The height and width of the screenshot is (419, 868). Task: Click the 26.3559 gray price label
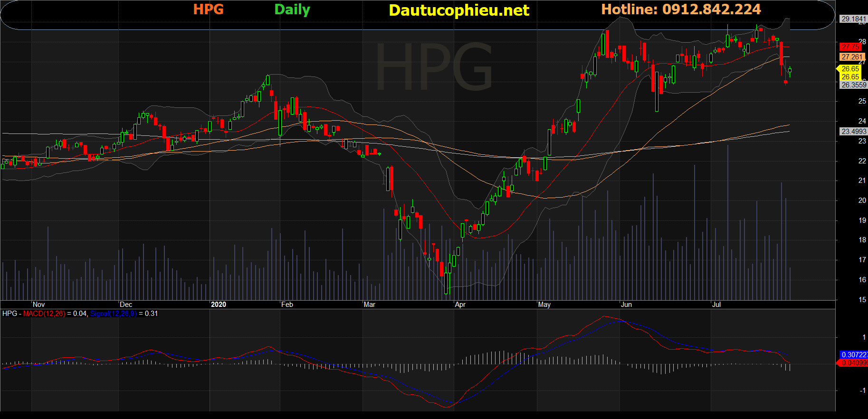point(853,85)
